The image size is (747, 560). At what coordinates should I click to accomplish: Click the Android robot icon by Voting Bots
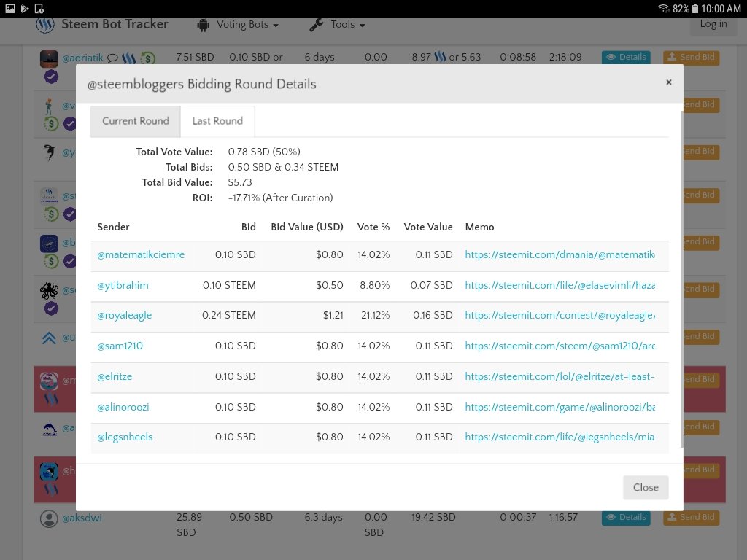(x=204, y=25)
